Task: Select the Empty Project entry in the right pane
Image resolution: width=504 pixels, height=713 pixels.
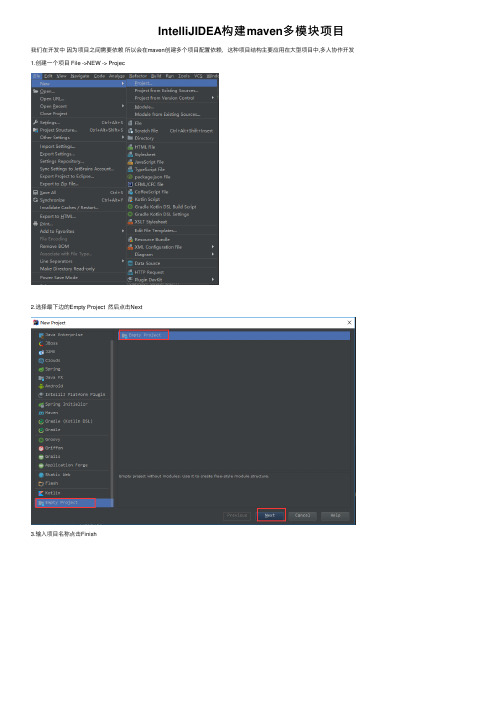Action: pos(234,335)
